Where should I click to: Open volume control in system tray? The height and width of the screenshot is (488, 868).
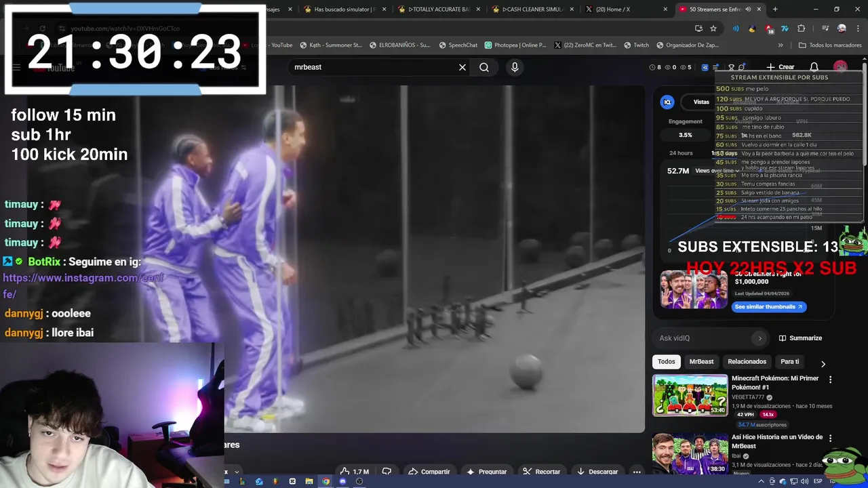[x=804, y=481]
